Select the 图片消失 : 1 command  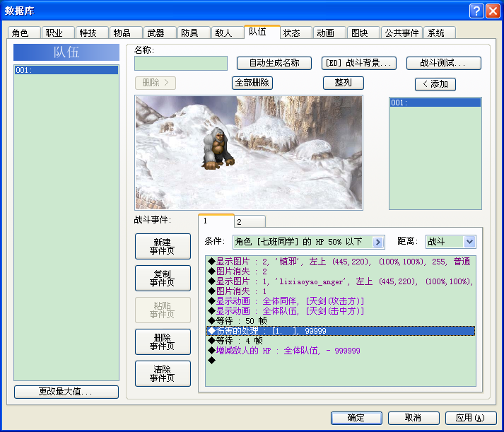click(341, 291)
